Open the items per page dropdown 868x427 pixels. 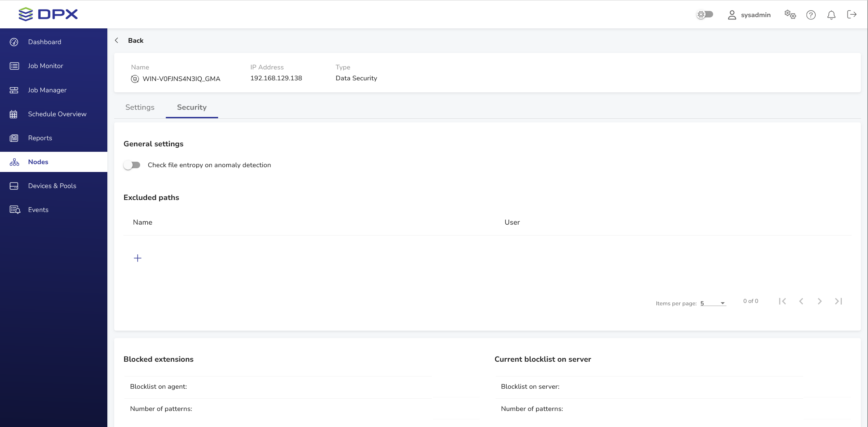tap(713, 303)
